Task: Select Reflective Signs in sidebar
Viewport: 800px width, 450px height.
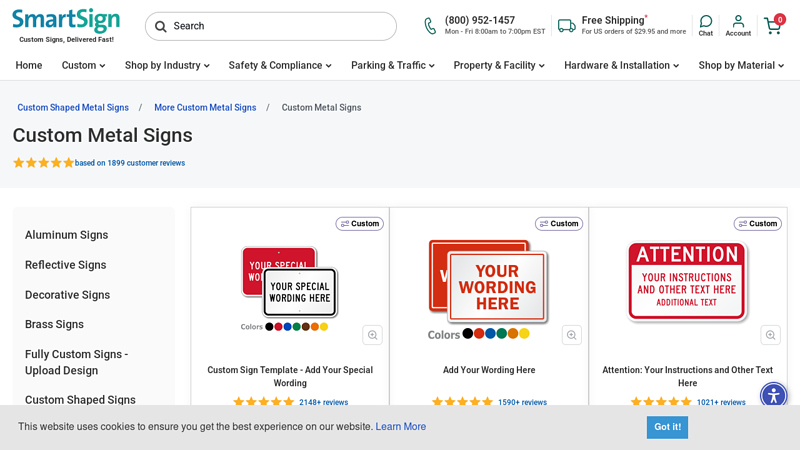Action: pyautogui.click(x=65, y=265)
